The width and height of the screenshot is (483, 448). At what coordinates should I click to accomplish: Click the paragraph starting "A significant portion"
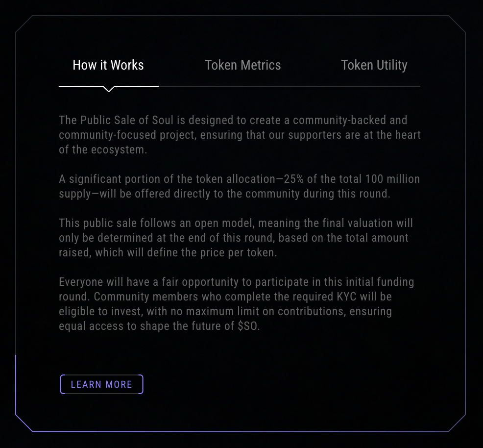point(239,186)
